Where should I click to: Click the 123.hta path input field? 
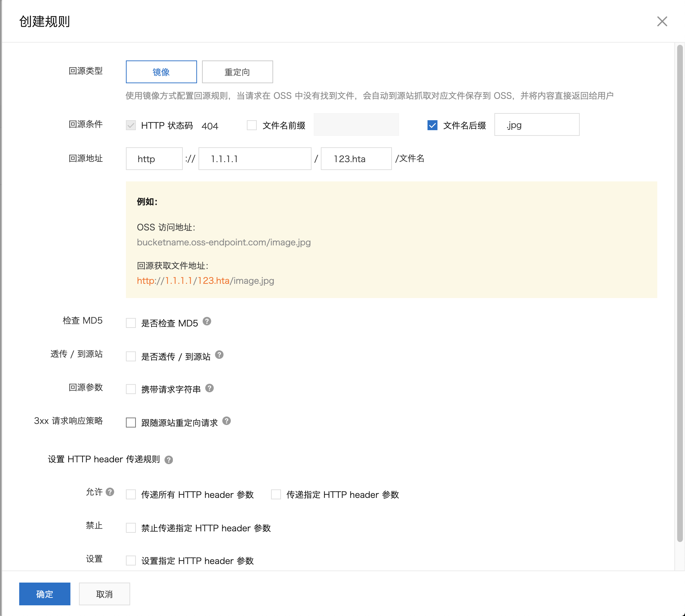356,159
